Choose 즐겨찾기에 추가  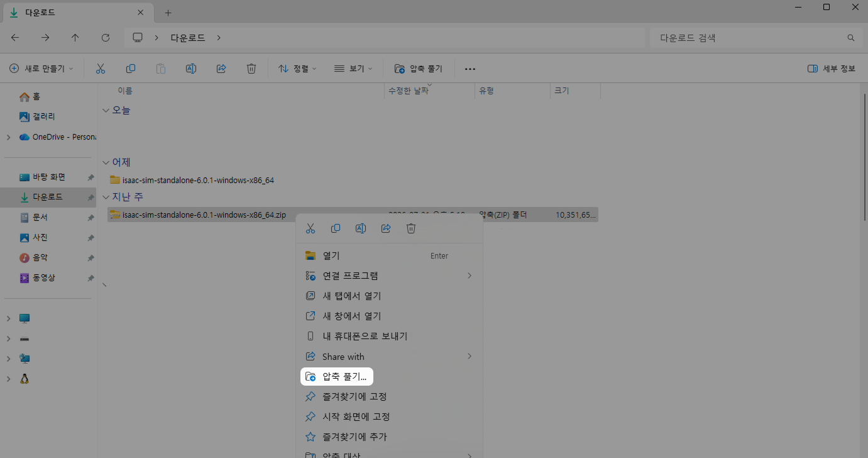point(390,437)
